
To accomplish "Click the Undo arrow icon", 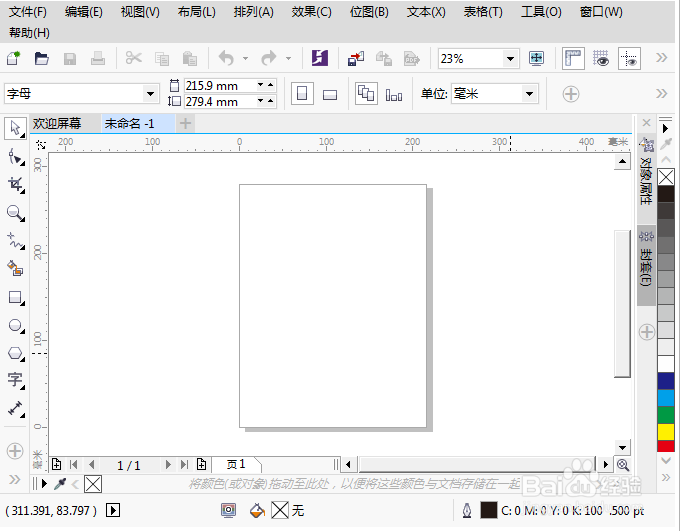I will (226, 58).
